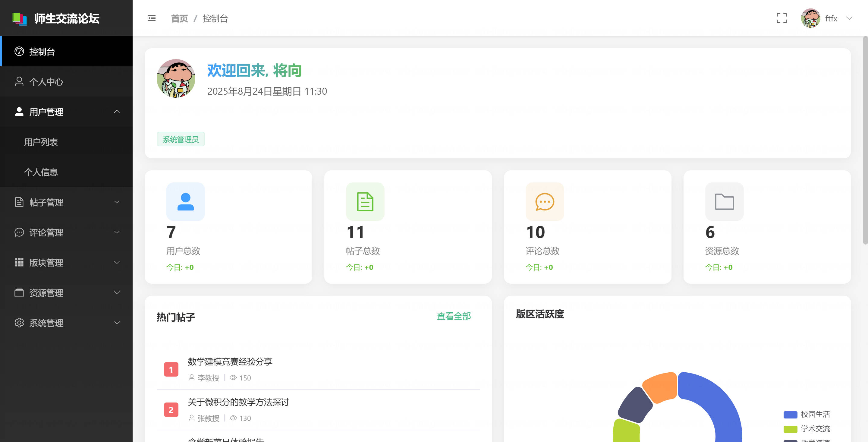Enter fullscreen mode with the fullscreen icon

(x=782, y=18)
